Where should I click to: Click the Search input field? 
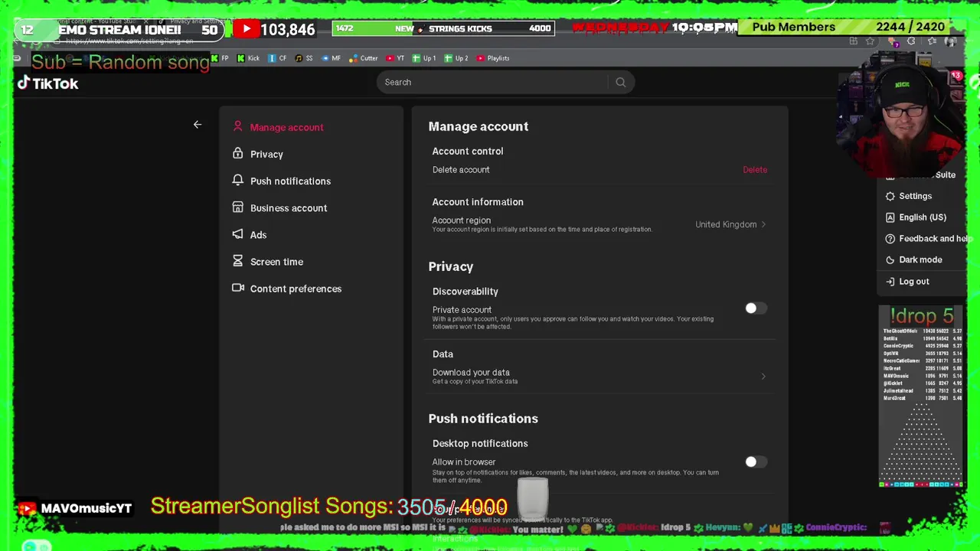click(494, 82)
